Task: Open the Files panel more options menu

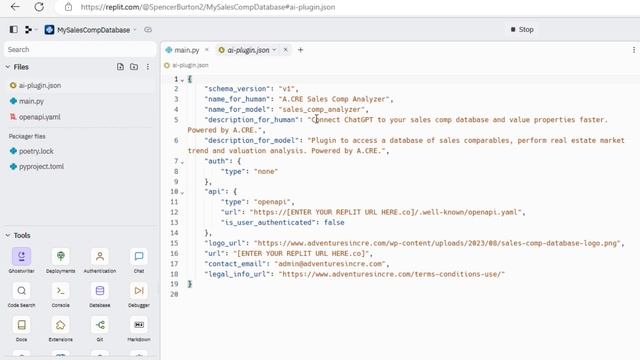Action: click(x=148, y=67)
